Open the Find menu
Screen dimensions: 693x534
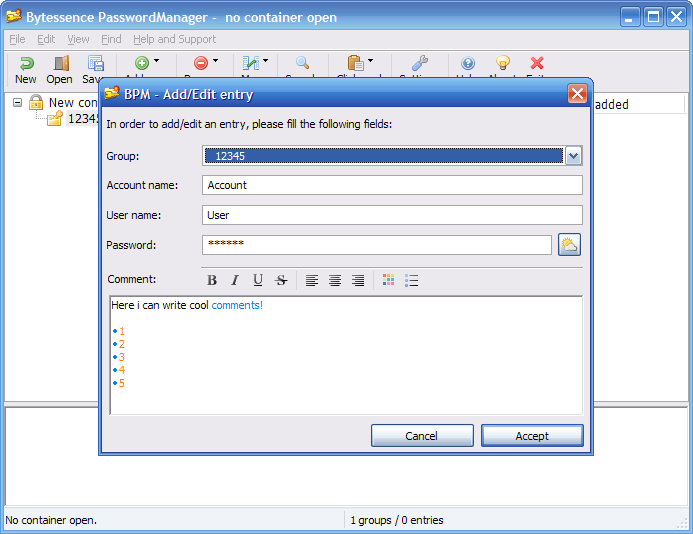111,39
